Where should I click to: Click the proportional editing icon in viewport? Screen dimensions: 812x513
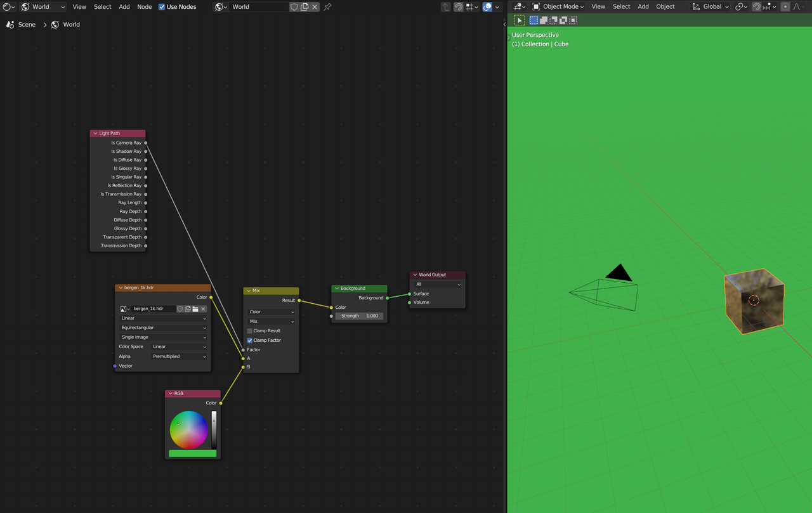[x=785, y=7]
